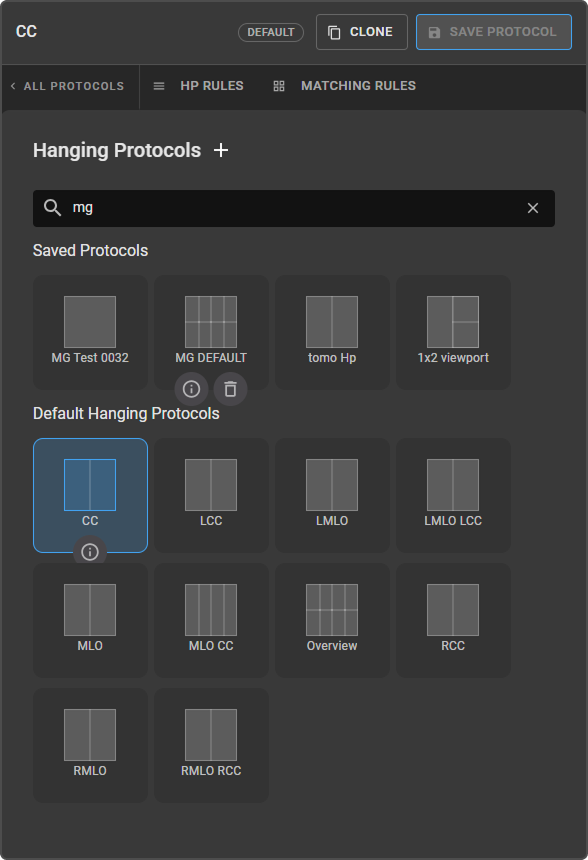Add a new hanging protocol with plus icon

[x=221, y=150]
